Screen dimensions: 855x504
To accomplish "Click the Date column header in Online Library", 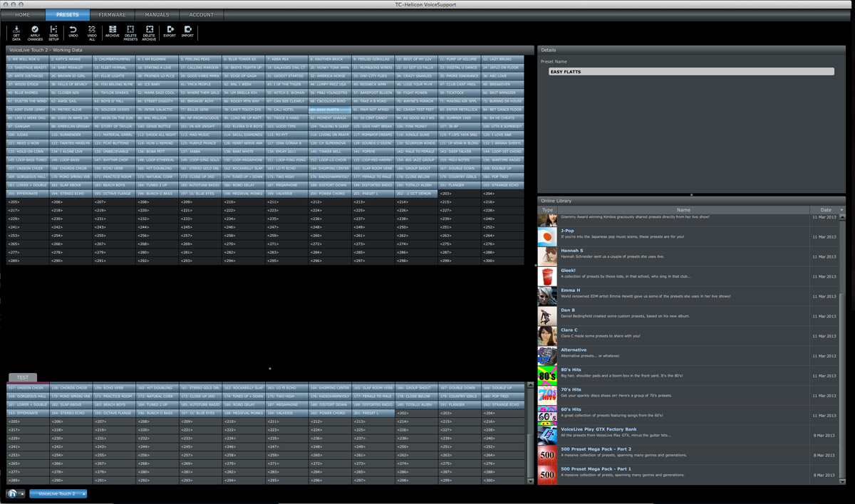I will click(x=826, y=210).
